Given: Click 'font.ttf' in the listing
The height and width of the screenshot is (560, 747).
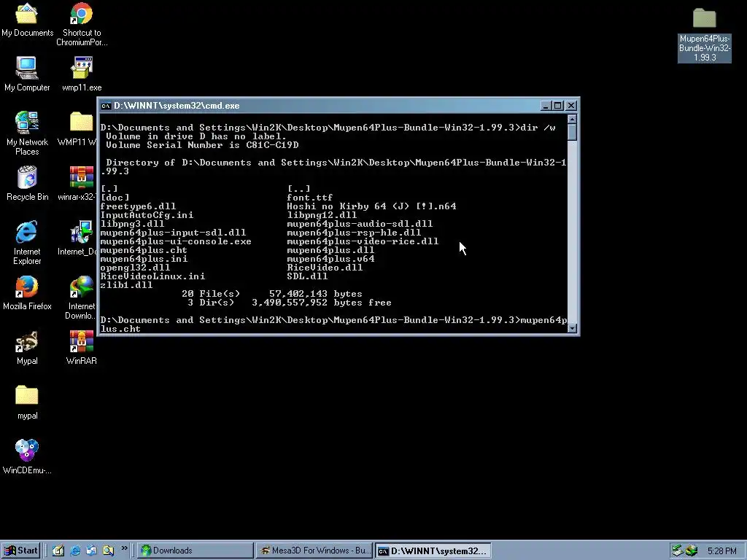Looking at the screenshot, I should [x=309, y=197].
